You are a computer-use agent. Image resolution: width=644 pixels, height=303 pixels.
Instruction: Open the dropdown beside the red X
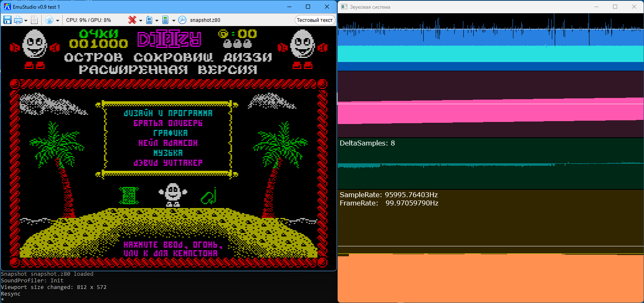pyautogui.click(x=141, y=20)
